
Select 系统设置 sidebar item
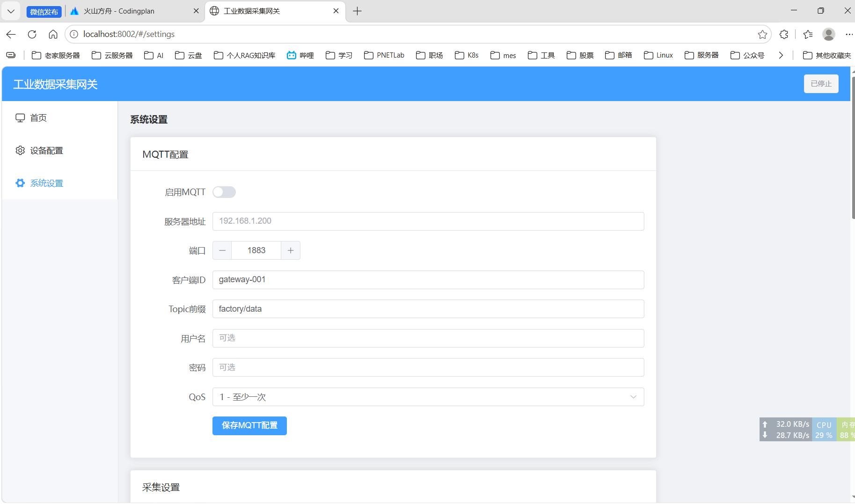[60, 183]
